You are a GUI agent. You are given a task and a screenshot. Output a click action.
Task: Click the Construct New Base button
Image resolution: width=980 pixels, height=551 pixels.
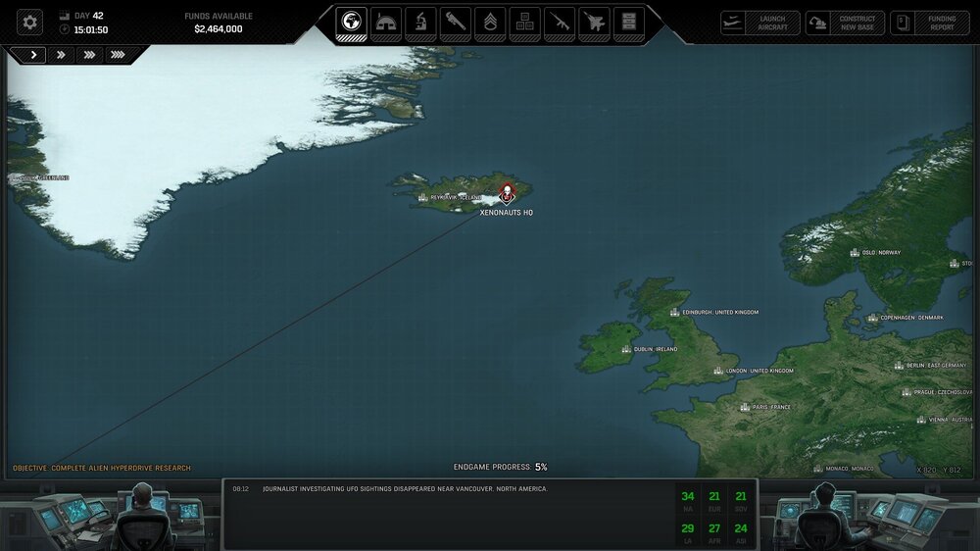coord(845,24)
